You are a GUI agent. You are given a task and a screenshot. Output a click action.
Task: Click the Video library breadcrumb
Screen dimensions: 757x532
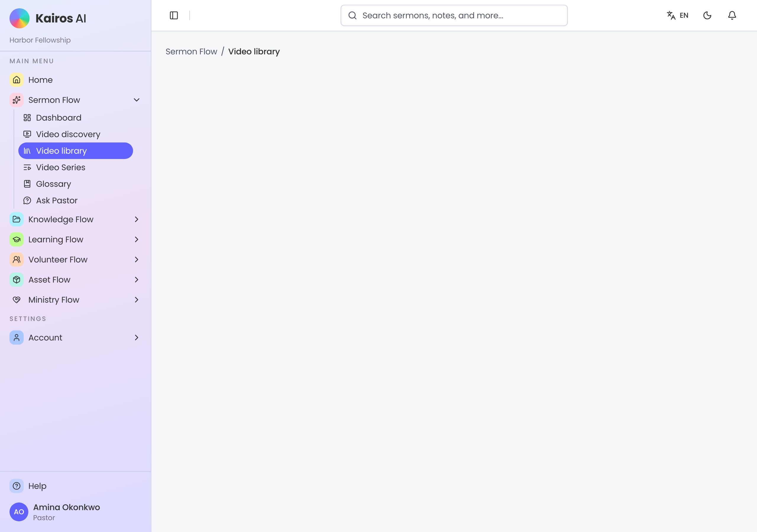254,52
